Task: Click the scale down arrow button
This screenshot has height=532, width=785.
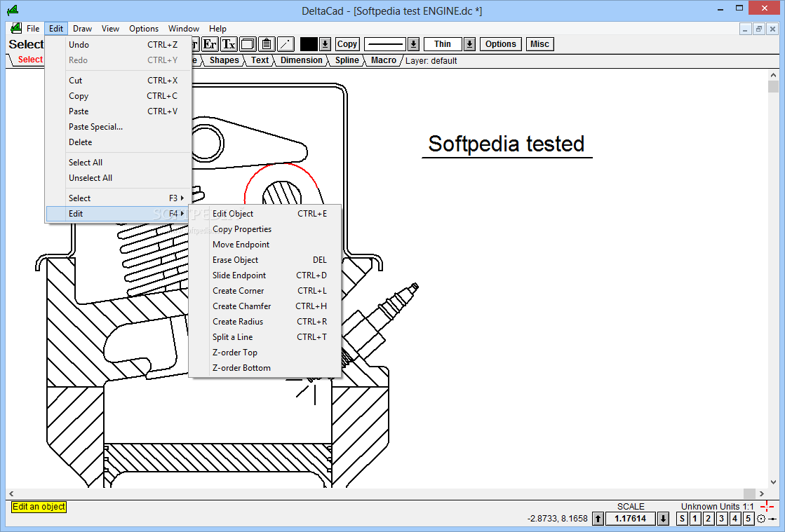Action: [x=663, y=519]
